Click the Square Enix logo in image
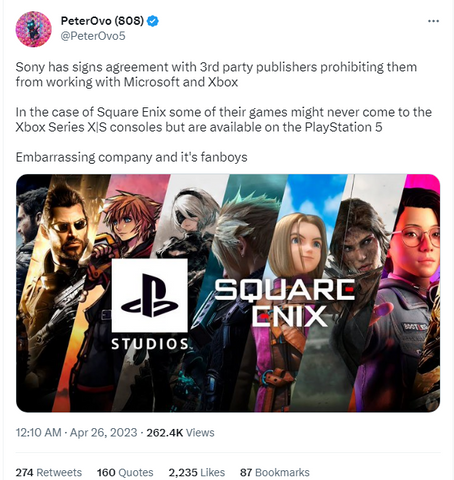The height and width of the screenshot is (480, 454). pyautogui.click(x=284, y=303)
